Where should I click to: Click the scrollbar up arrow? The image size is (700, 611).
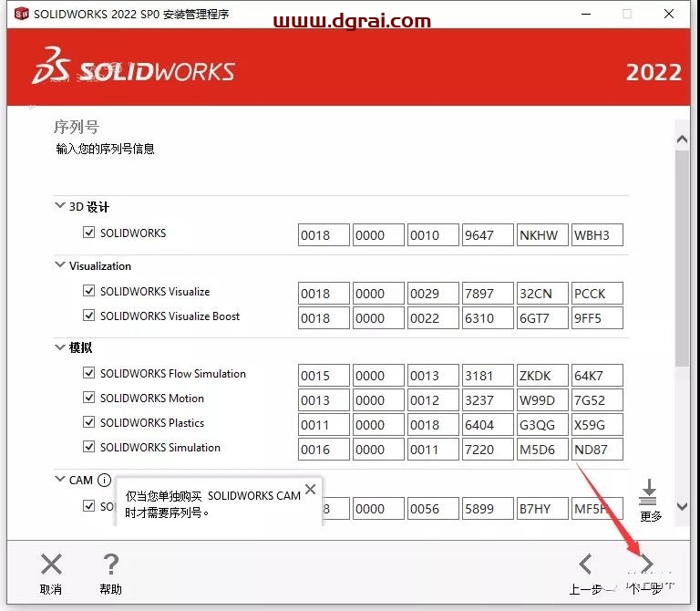tap(682, 140)
